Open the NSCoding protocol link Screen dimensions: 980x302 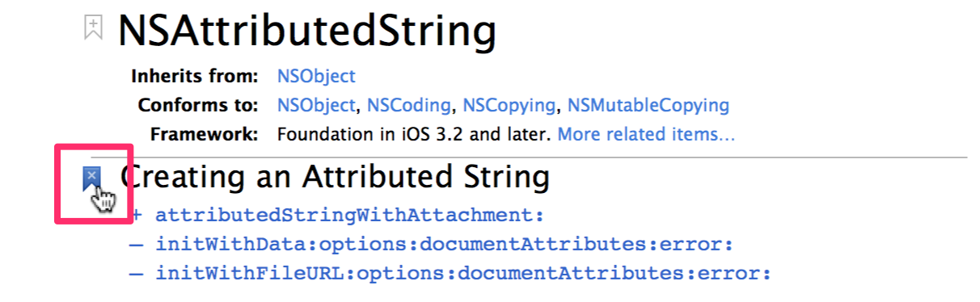(x=409, y=105)
